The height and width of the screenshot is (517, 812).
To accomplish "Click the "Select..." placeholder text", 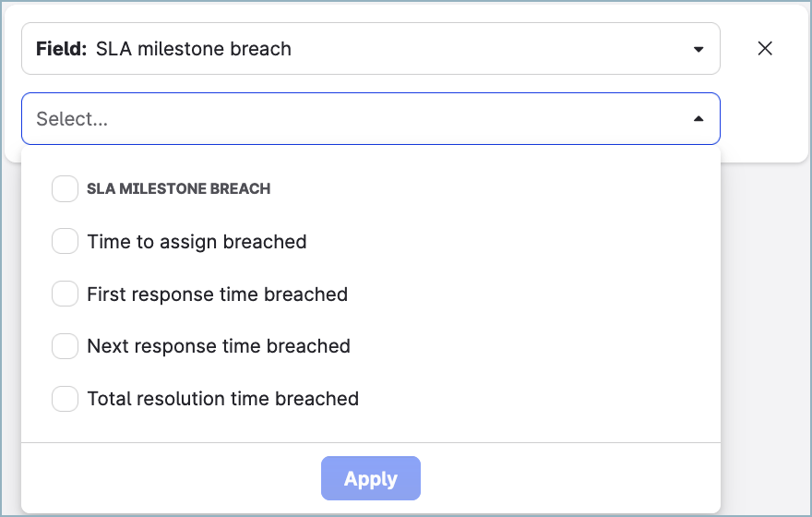I will 72,119.
